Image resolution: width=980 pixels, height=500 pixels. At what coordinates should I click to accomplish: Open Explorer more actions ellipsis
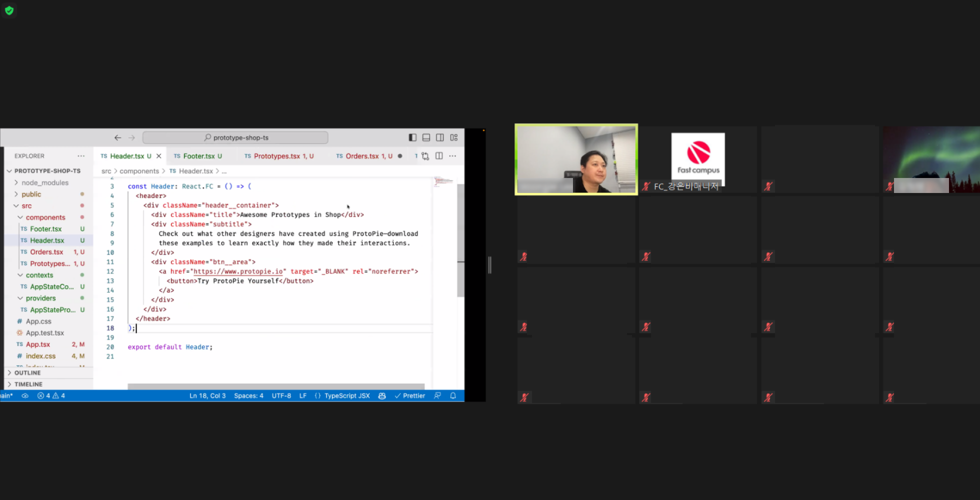pyautogui.click(x=81, y=156)
